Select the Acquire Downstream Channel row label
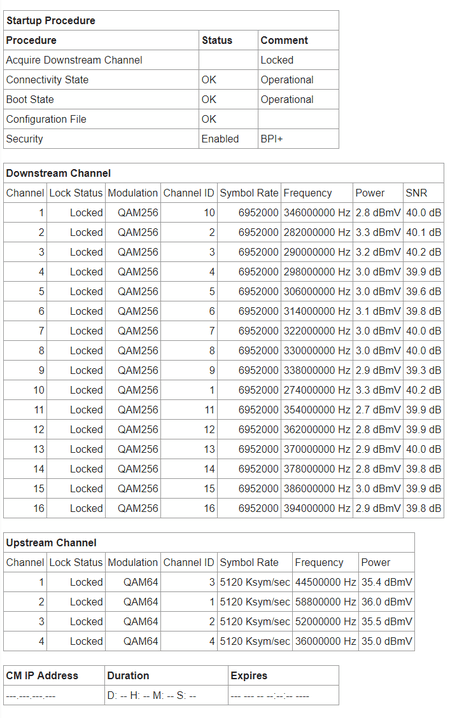 click(74, 60)
